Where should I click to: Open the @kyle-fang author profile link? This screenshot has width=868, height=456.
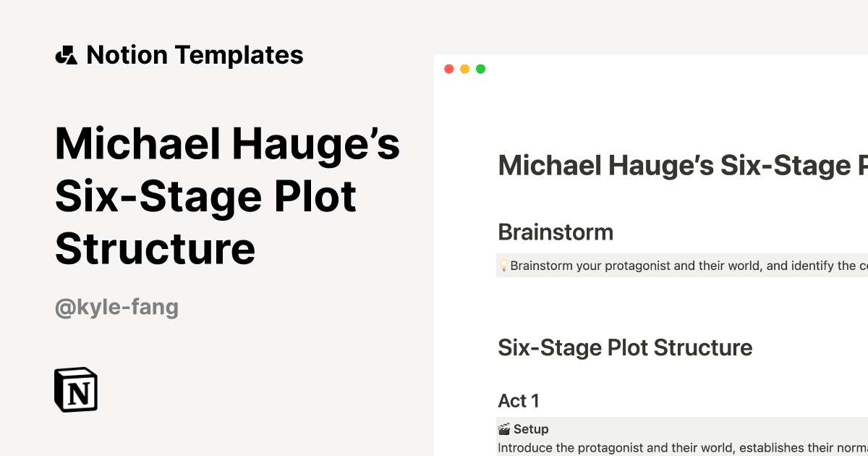(116, 308)
